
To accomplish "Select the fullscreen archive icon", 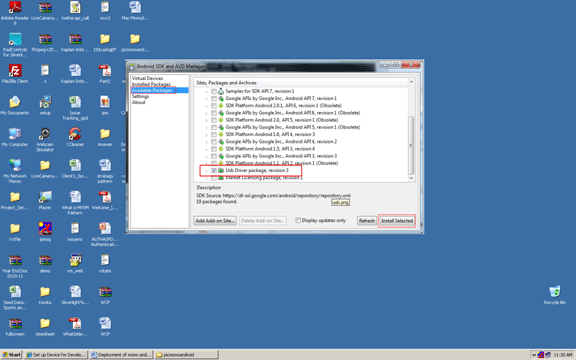I will [15, 323].
